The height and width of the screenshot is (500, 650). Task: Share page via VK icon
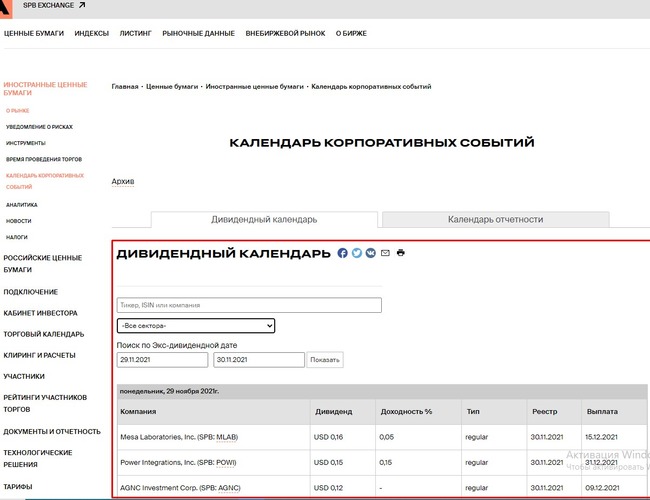(371, 253)
